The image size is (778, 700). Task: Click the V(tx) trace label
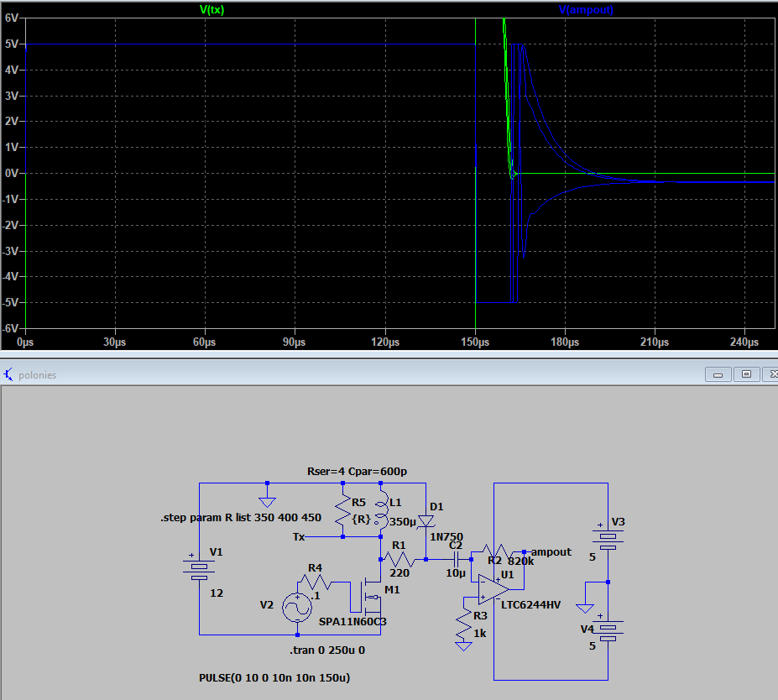(211, 10)
